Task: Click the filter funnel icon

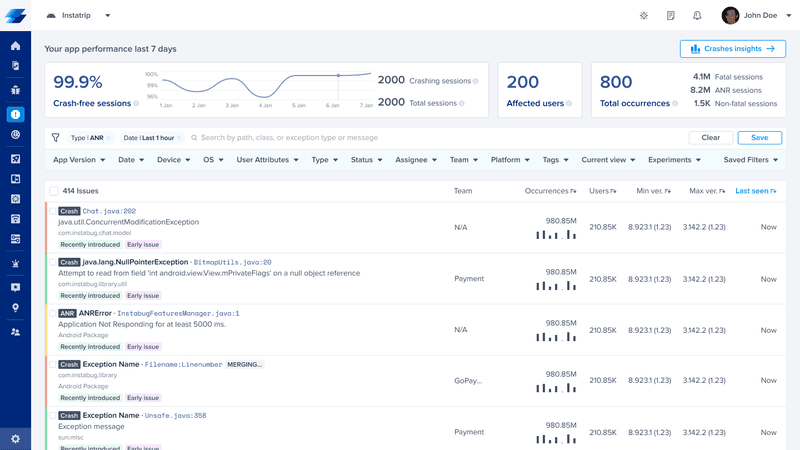Action: [56, 138]
